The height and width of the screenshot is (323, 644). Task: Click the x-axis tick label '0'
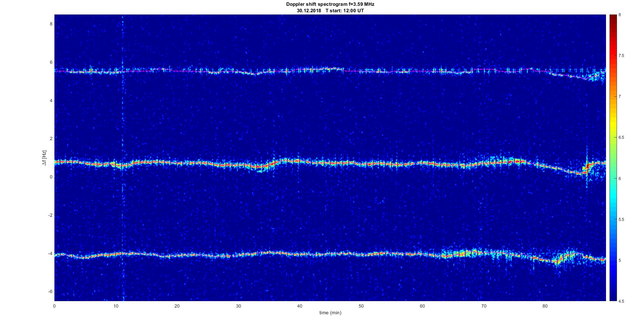pos(54,306)
